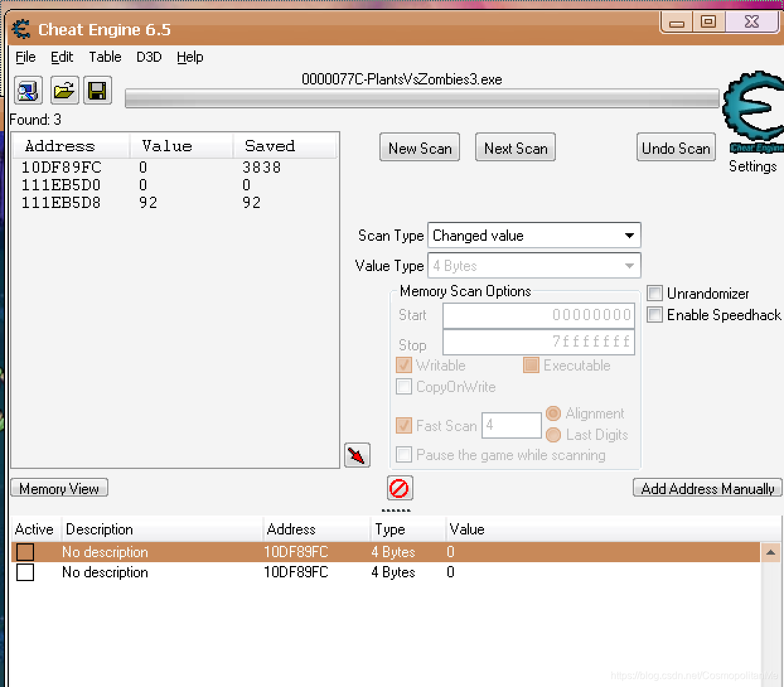
Task: Click the Type column header in address list
Action: point(407,529)
